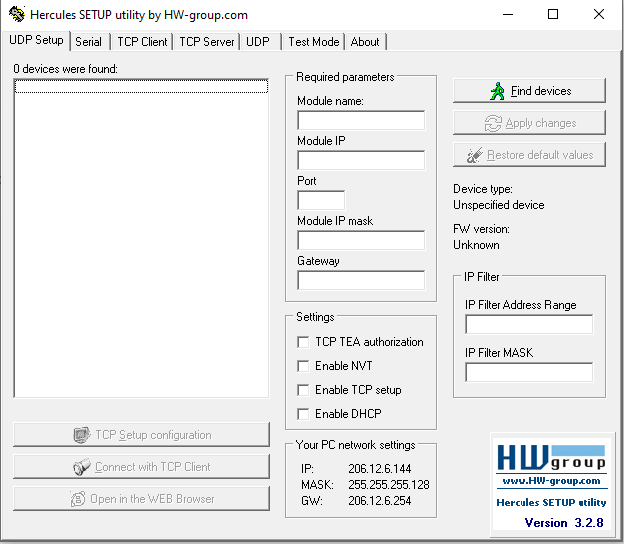Check the Enable DHCP option
The height and width of the screenshot is (544, 624).
(303, 414)
